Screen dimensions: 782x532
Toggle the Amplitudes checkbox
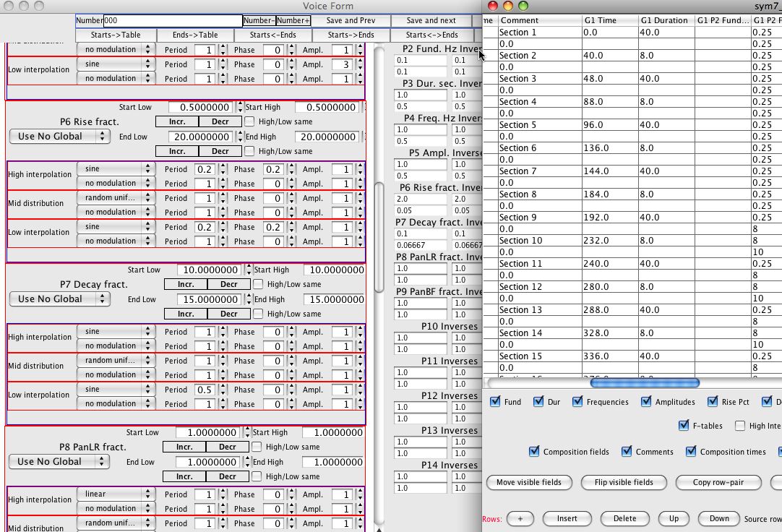[646, 401]
